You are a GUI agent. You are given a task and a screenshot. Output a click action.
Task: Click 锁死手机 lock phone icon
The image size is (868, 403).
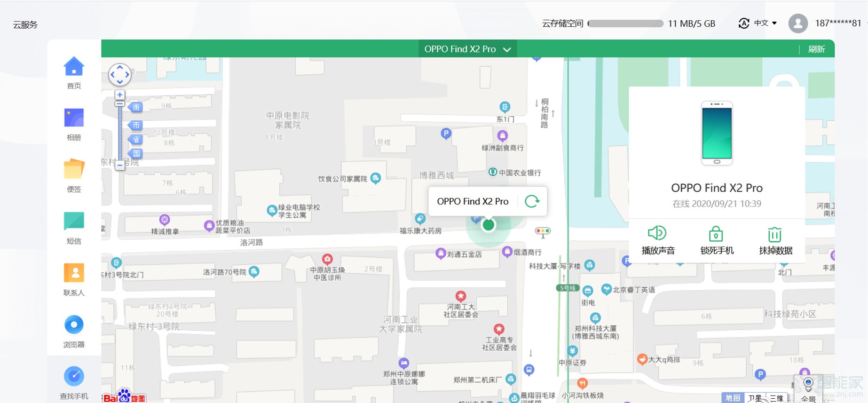coord(716,234)
